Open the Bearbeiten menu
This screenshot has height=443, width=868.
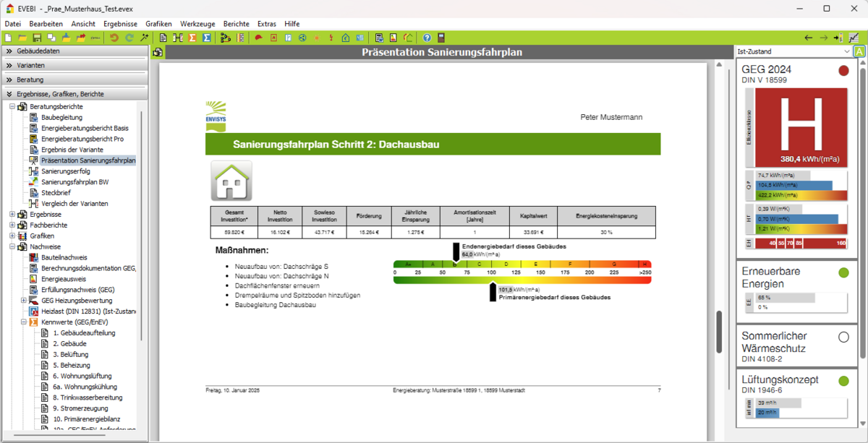46,24
